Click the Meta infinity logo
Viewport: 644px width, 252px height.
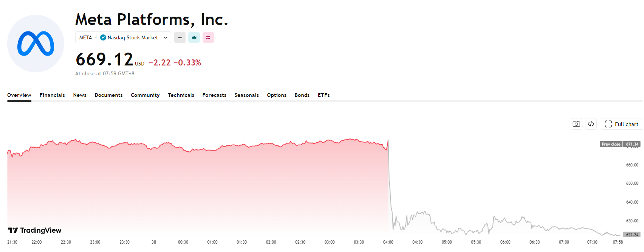36,44
